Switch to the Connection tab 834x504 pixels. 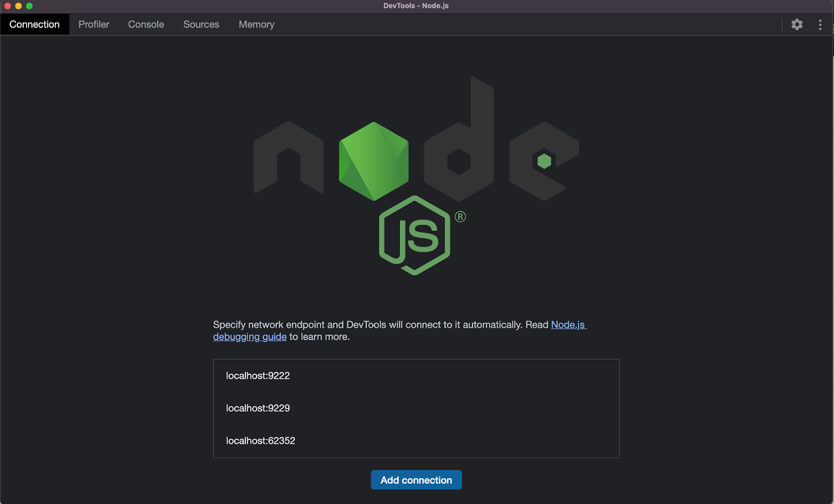pyautogui.click(x=34, y=24)
